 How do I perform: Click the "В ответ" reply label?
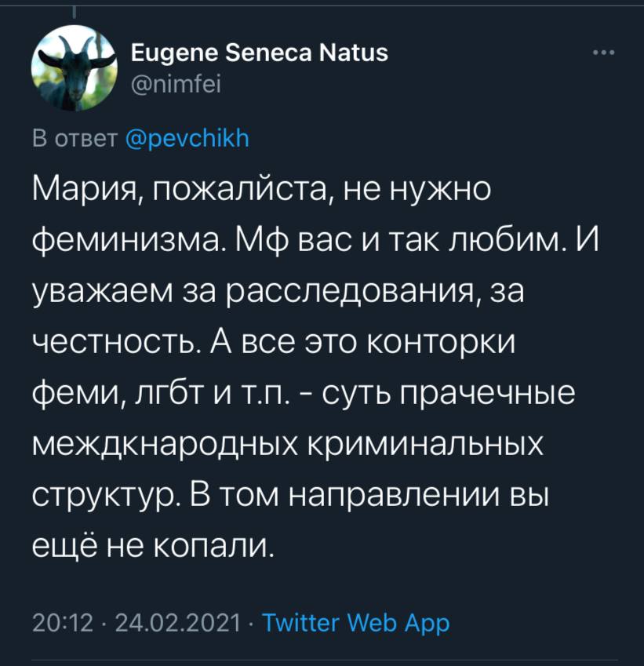(x=75, y=139)
